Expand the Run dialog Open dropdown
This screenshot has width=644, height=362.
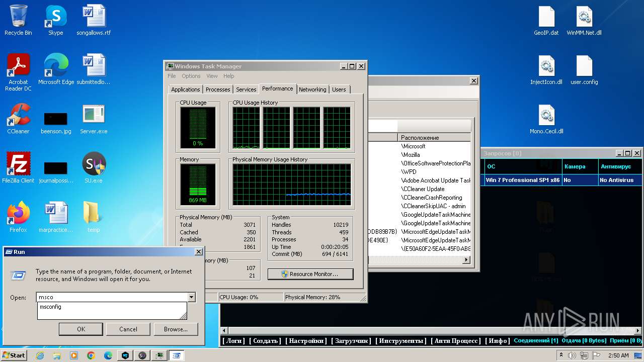coord(191,297)
